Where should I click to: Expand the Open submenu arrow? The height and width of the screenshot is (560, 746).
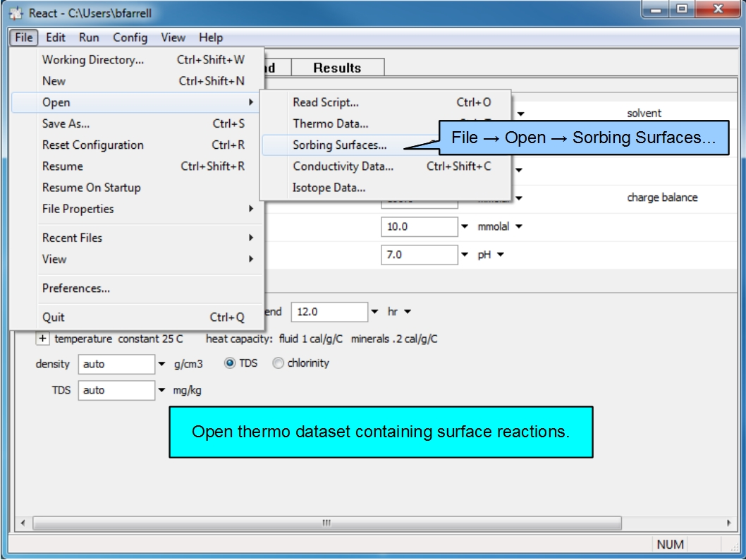[251, 102]
